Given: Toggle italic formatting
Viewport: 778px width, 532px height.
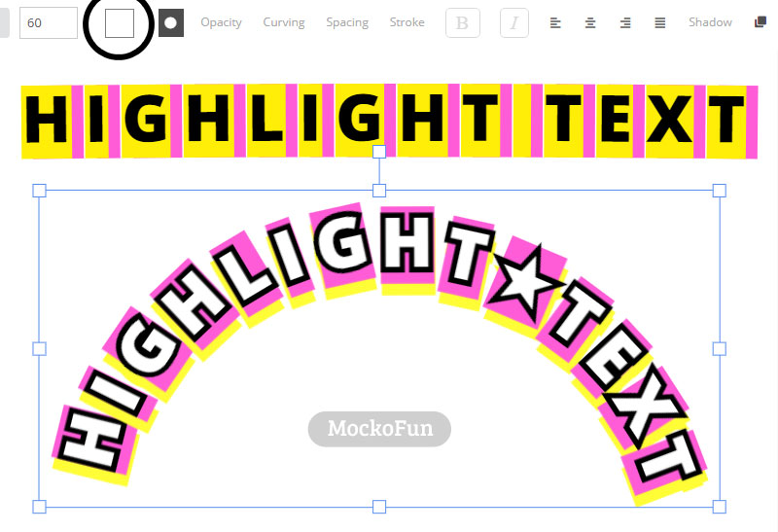Looking at the screenshot, I should pyautogui.click(x=514, y=22).
